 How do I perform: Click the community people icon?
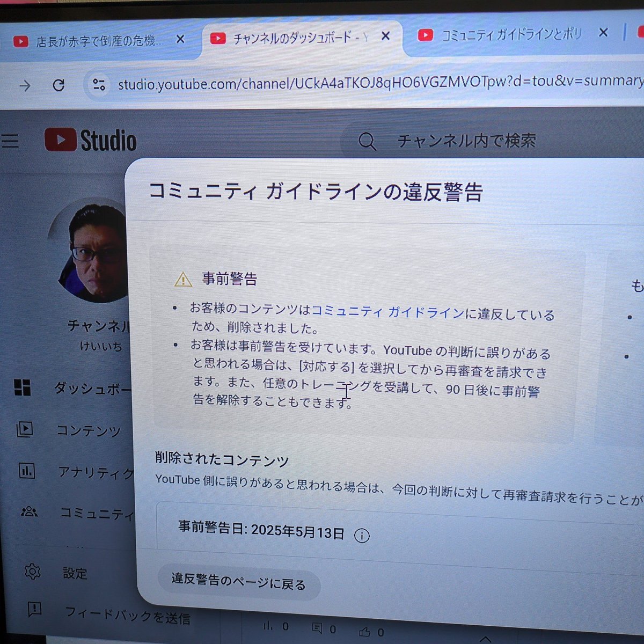(x=29, y=511)
